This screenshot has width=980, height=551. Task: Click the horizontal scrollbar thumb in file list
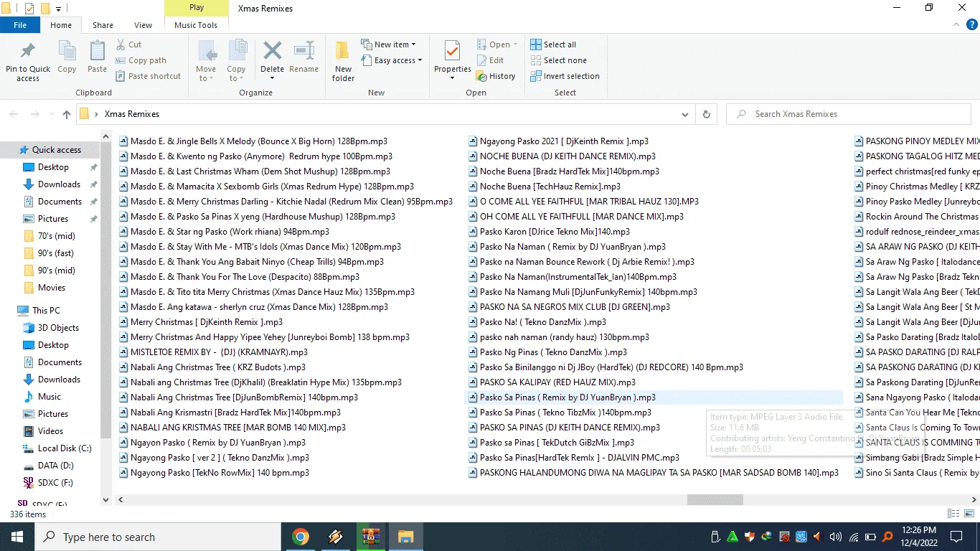[715, 499]
